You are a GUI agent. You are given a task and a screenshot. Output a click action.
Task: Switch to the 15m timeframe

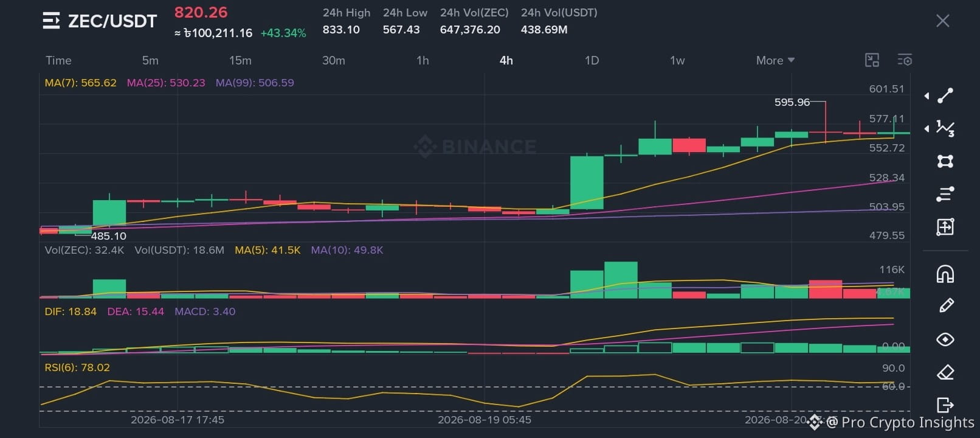(x=240, y=60)
